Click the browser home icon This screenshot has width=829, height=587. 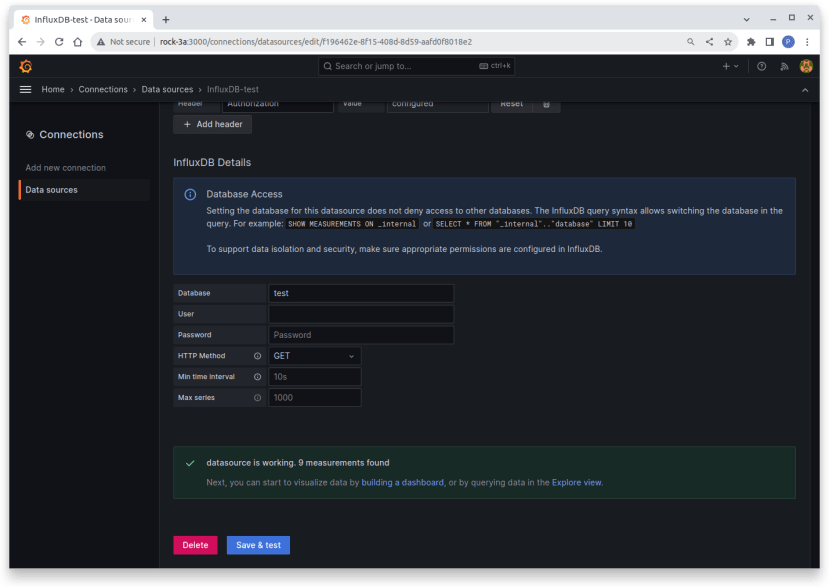point(78,42)
